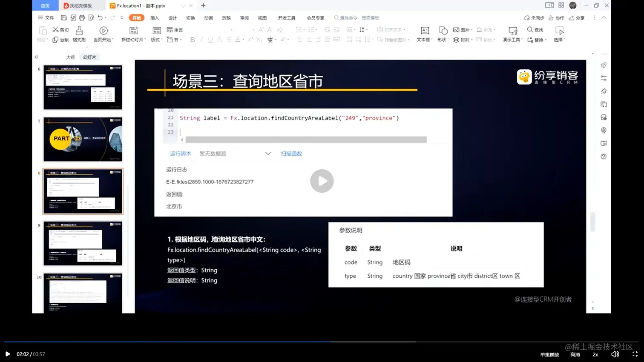
Task: Click the Select (选择) cursor icon
Action: pyautogui.click(x=560, y=31)
